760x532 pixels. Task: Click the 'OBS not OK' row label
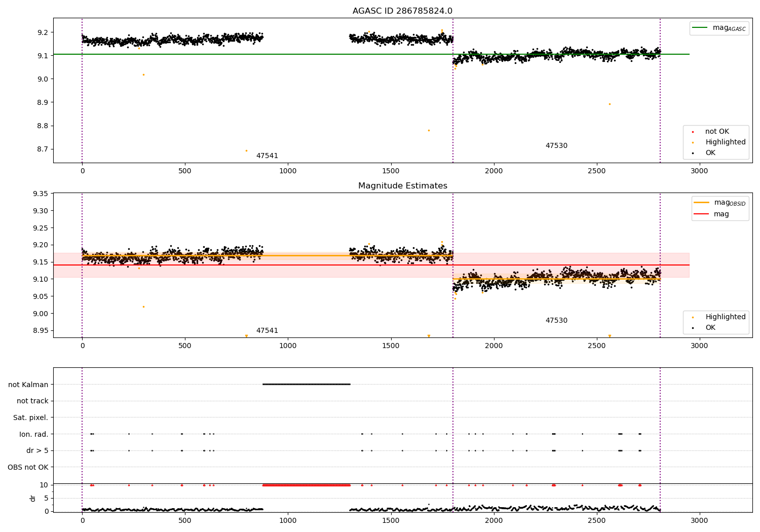coord(28,467)
